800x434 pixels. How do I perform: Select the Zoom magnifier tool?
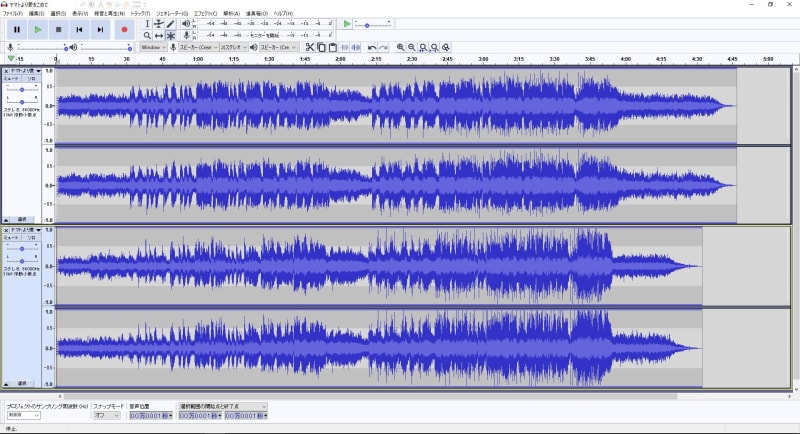(147, 36)
